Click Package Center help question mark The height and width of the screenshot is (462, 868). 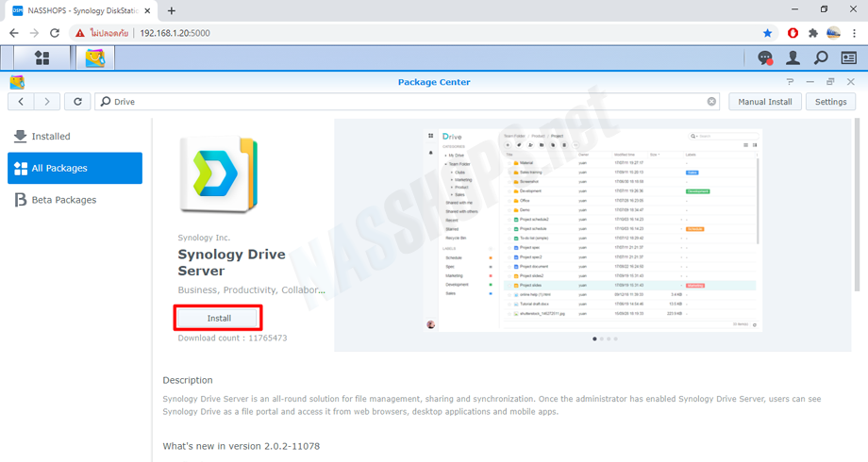(790, 82)
